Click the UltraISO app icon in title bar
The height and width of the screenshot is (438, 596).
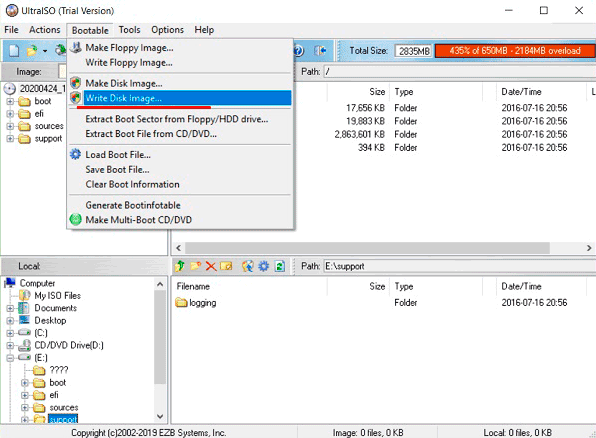12,11
